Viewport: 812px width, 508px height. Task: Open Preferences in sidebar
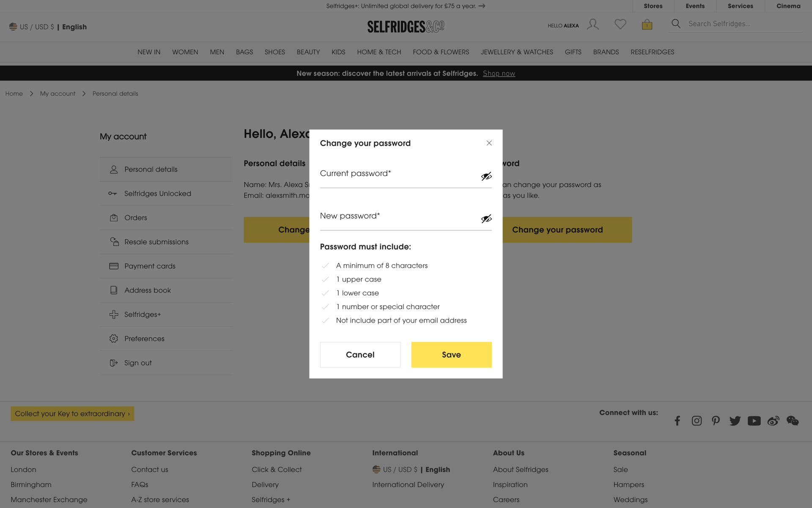(x=166, y=339)
